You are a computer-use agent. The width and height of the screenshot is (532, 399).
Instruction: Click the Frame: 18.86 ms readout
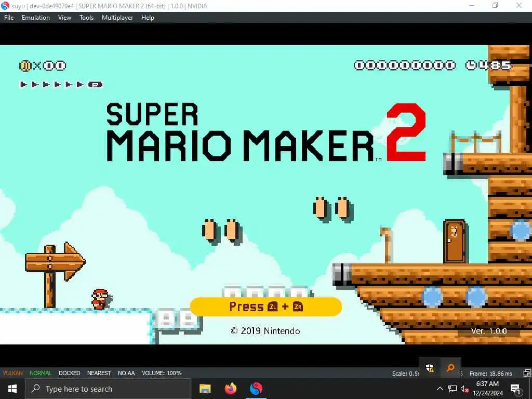pos(490,373)
